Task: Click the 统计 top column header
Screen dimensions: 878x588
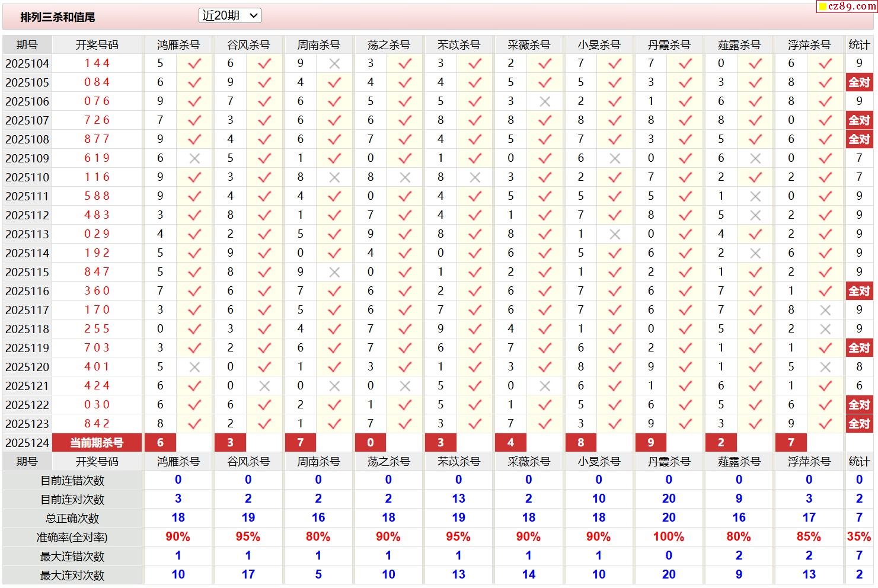Action: coord(859,45)
